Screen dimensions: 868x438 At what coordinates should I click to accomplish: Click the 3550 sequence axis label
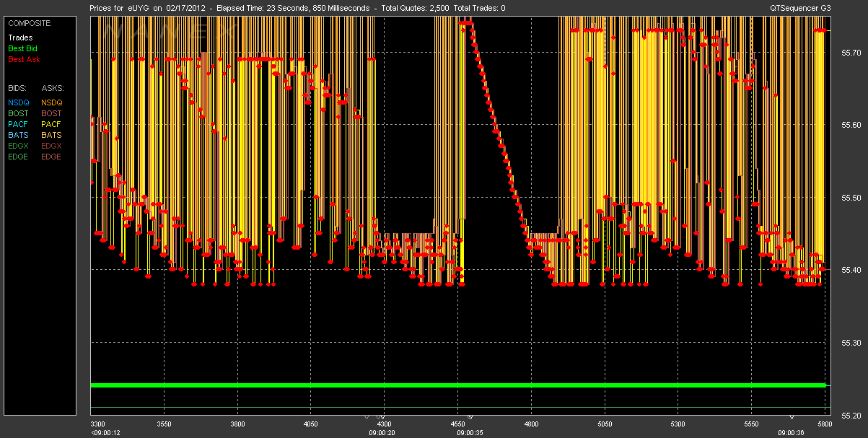[x=165, y=424]
